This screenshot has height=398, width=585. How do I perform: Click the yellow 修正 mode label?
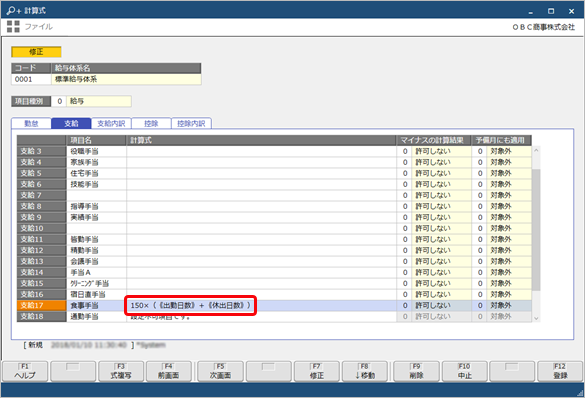coord(36,52)
